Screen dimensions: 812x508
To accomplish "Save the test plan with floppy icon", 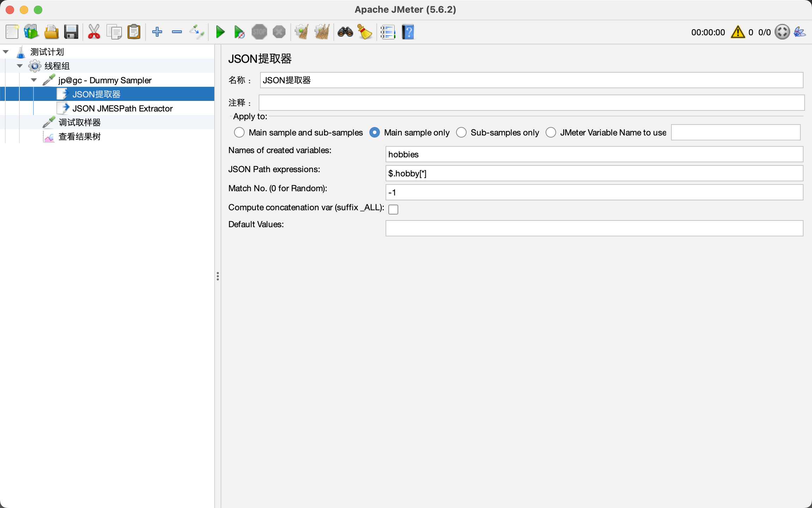I will point(71,32).
